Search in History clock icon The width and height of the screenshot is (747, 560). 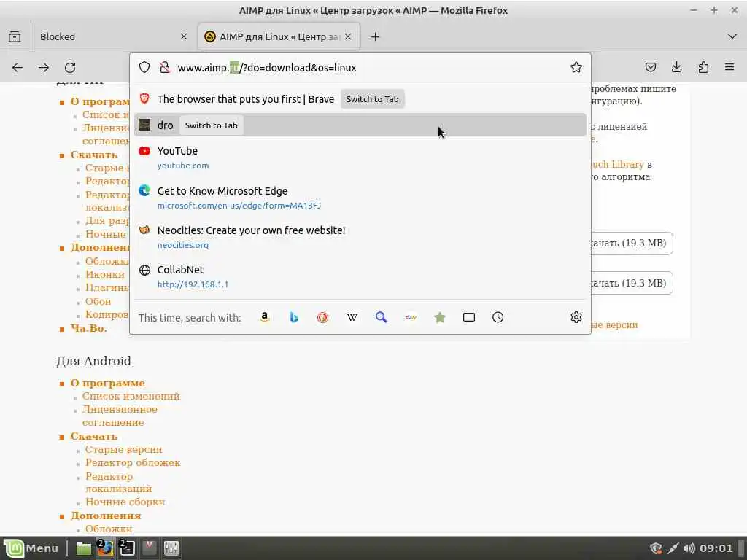pyautogui.click(x=498, y=317)
